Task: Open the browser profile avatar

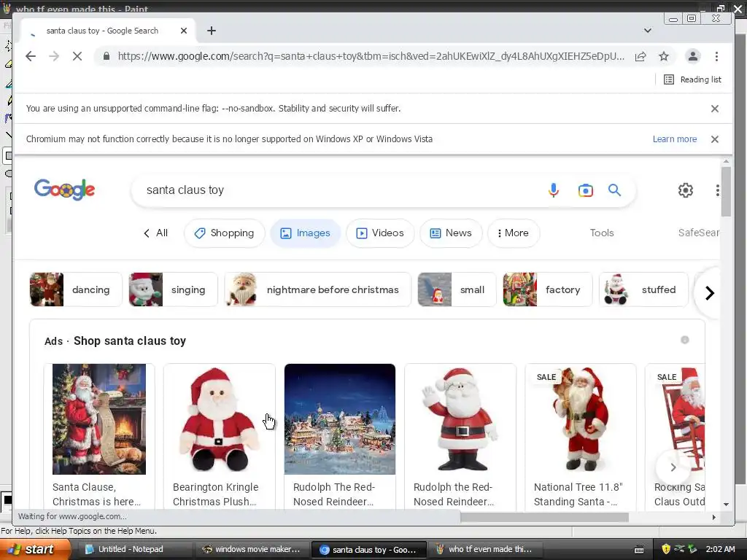Action: tap(693, 56)
